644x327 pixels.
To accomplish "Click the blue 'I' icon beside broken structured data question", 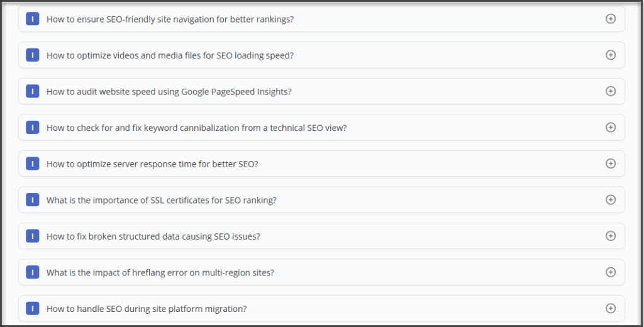I will coord(32,236).
